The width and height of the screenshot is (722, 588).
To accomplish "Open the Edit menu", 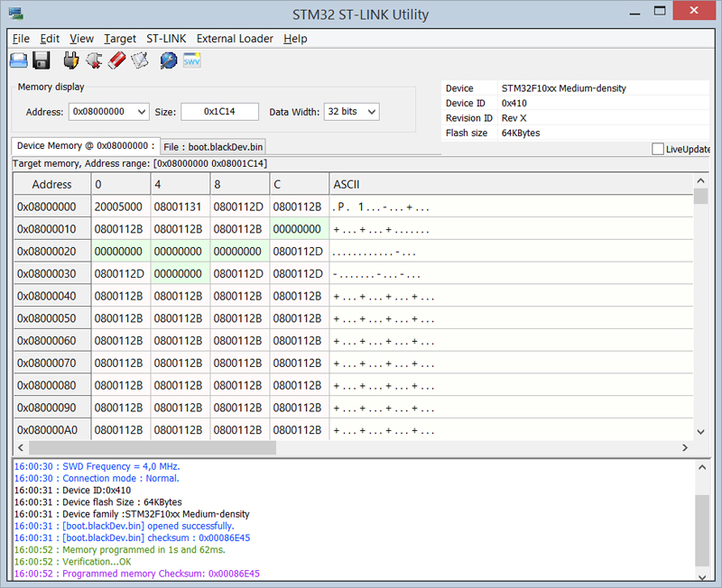I will 50,39.
